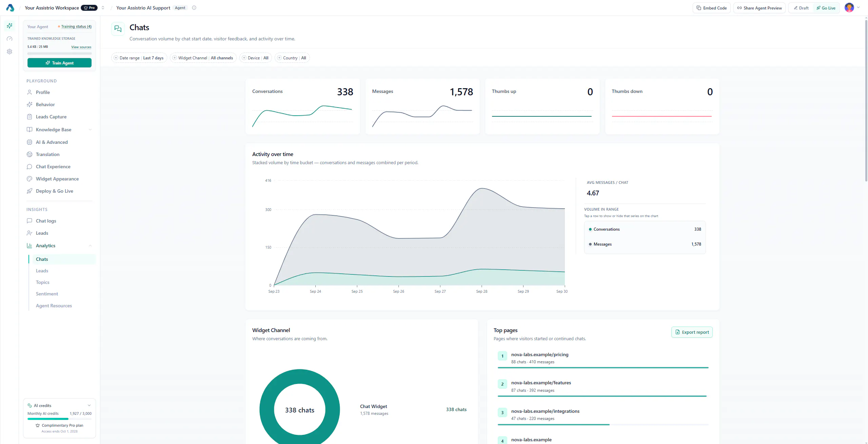The width and height of the screenshot is (868, 444).
Task: Click the info icon next to Agent badge
Action: pyautogui.click(x=194, y=8)
